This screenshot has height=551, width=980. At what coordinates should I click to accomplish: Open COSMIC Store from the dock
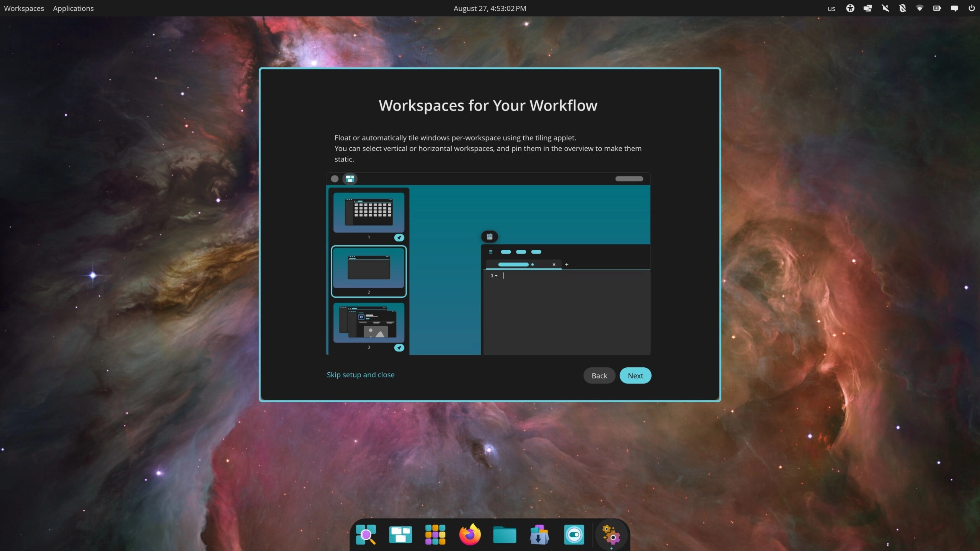tap(539, 534)
